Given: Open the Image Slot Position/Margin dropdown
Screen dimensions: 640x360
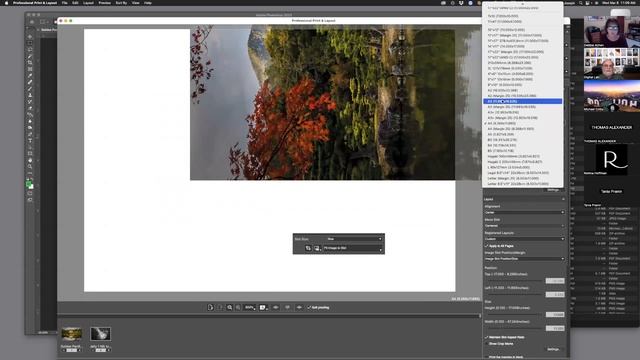Looking at the screenshot, I should pos(524,259).
